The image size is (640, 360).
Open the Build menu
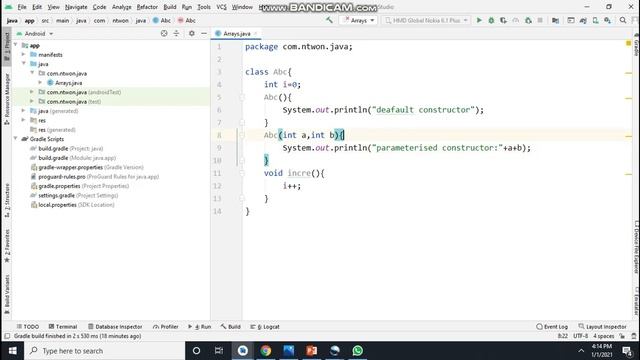[x=170, y=7]
